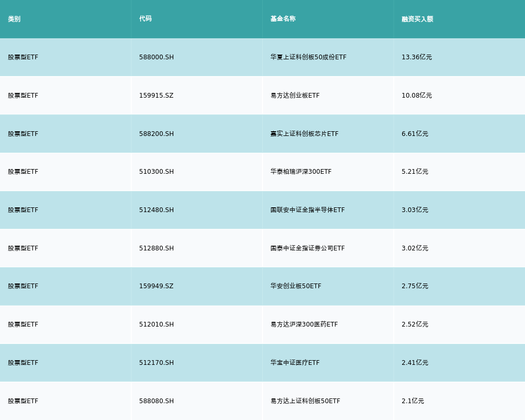The width and height of the screenshot is (525, 420).
Task: Select amount 10.08亿元
Action: click(x=416, y=96)
